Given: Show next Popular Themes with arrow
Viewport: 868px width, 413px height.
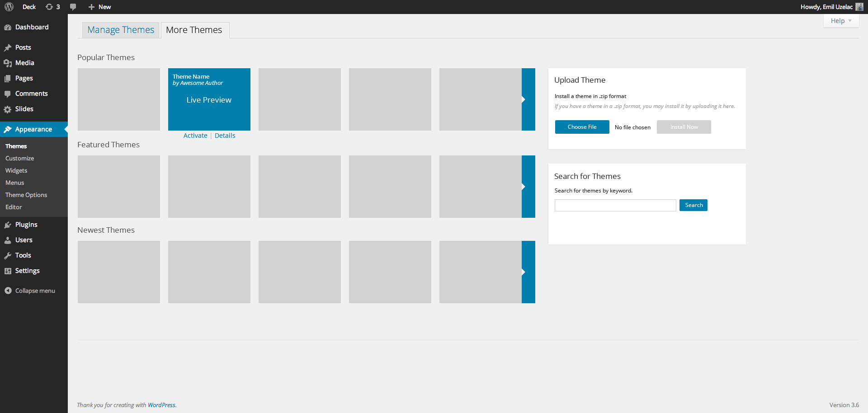Looking at the screenshot, I should [x=528, y=99].
